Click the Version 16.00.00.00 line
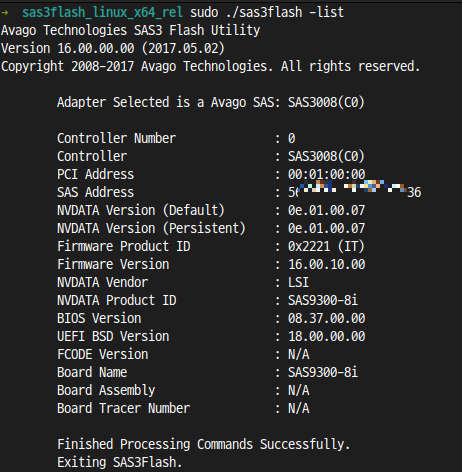462x472 pixels. pos(113,48)
